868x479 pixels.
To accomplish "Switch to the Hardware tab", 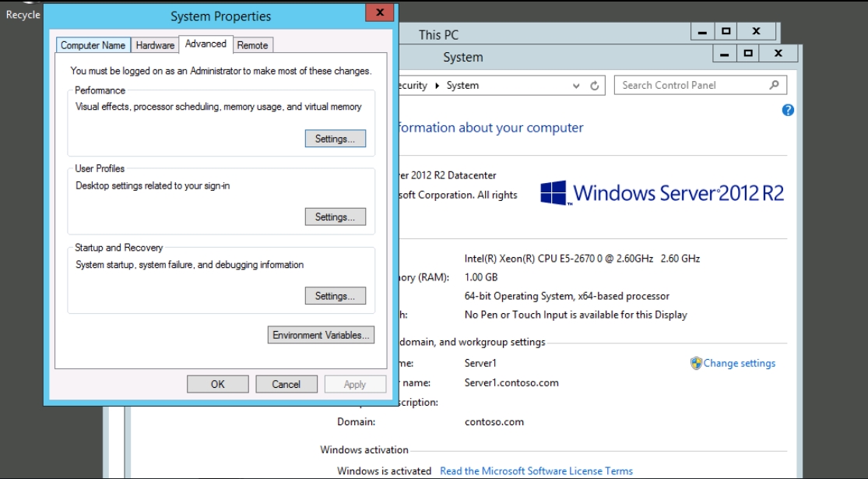I will tap(155, 45).
